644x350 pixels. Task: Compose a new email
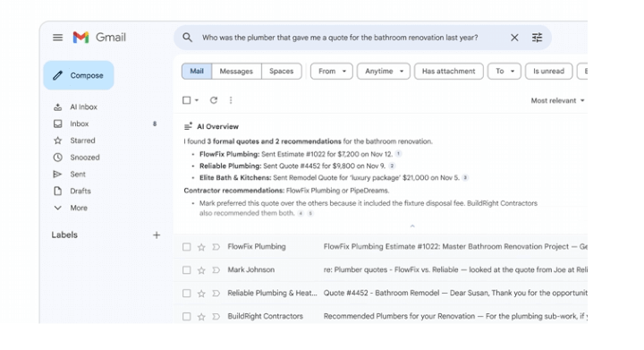(79, 75)
